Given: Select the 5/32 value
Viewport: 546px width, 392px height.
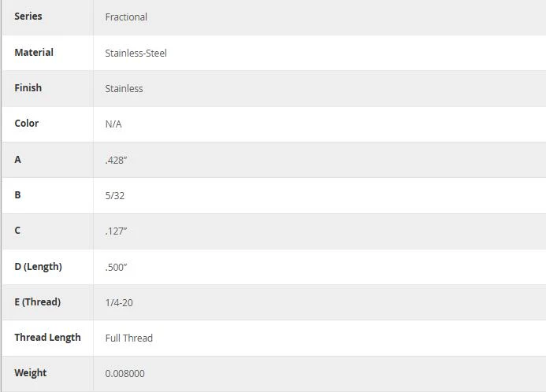Looking at the screenshot, I should click(115, 196).
